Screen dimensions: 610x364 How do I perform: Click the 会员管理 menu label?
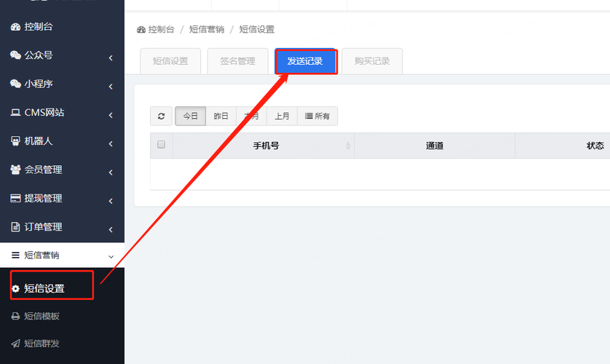(x=43, y=170)
